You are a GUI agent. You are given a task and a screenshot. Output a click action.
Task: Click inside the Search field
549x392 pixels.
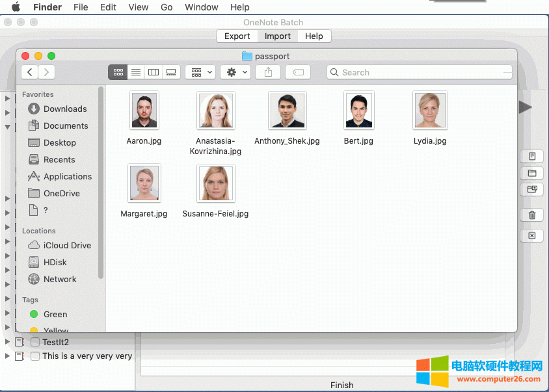point(416,72)
